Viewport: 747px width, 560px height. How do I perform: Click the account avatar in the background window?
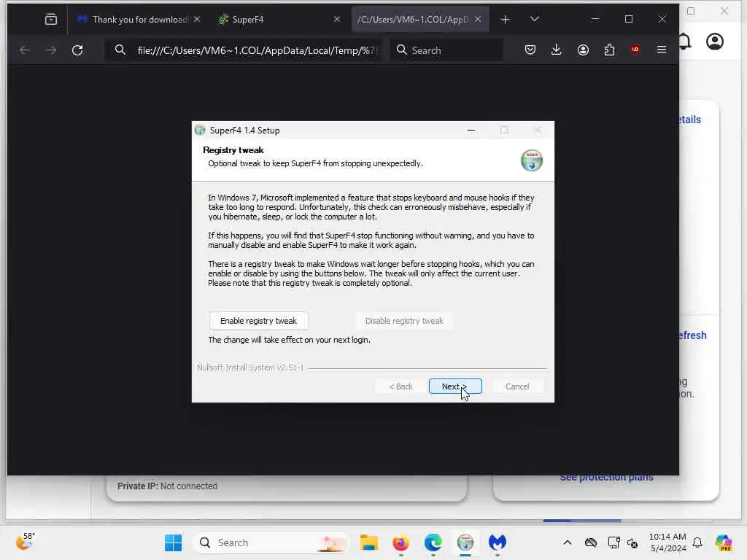tap(715, 42)
